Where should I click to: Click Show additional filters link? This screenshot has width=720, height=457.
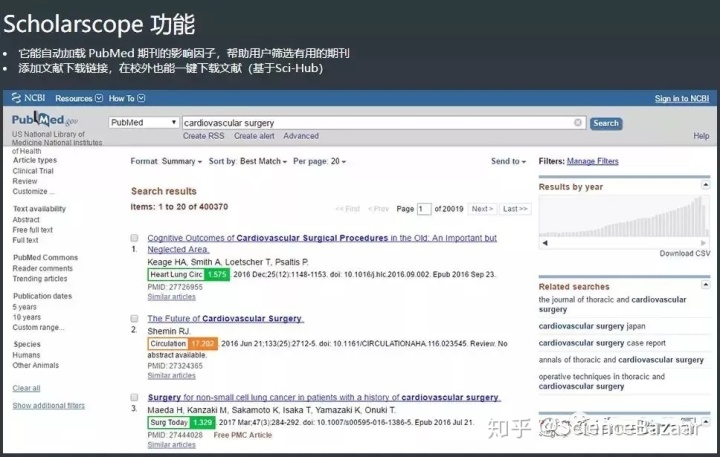49,406
